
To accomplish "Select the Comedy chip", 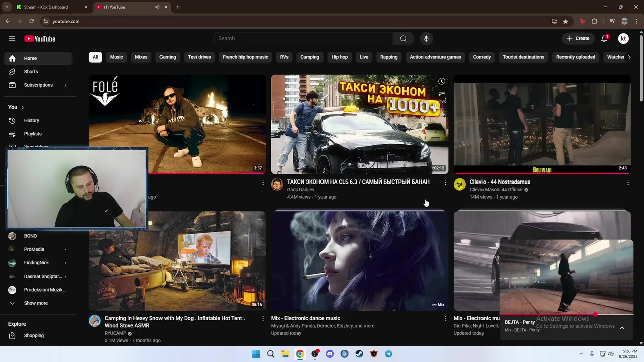I will coord(481,57).
